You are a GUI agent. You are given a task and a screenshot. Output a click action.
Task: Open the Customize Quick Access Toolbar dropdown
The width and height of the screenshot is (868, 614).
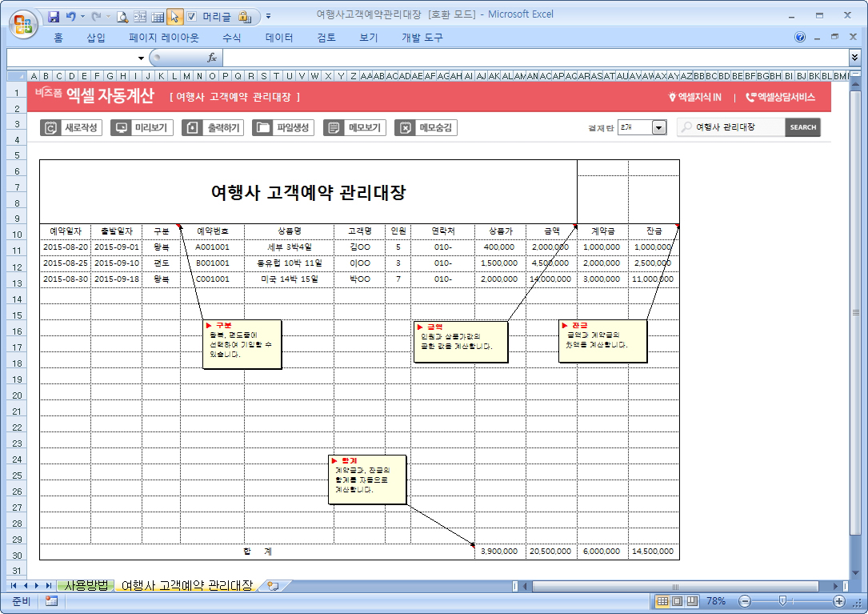(269, 16)
